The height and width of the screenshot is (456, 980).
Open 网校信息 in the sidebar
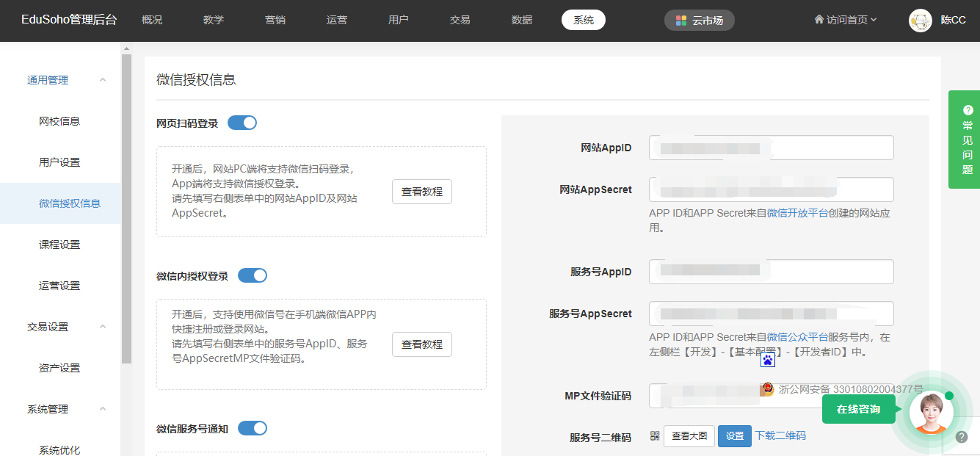(x=60, y=121)
